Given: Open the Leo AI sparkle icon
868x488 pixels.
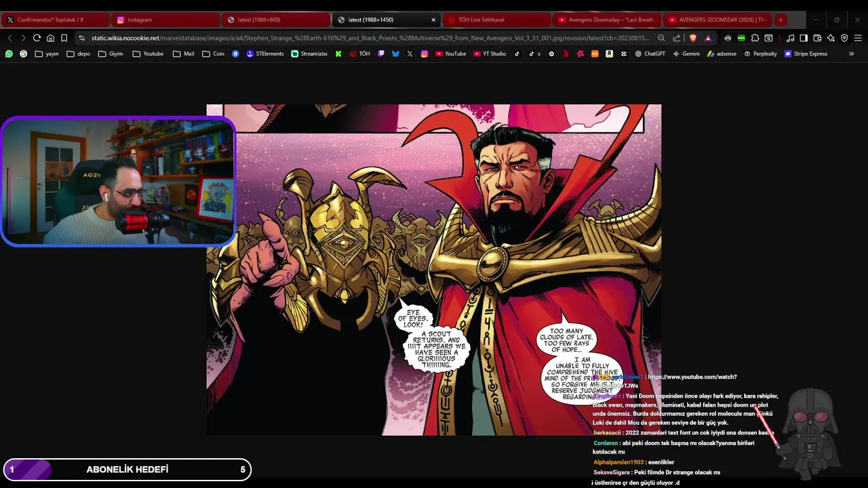Looking at the screenshot, I should (831, 38).
